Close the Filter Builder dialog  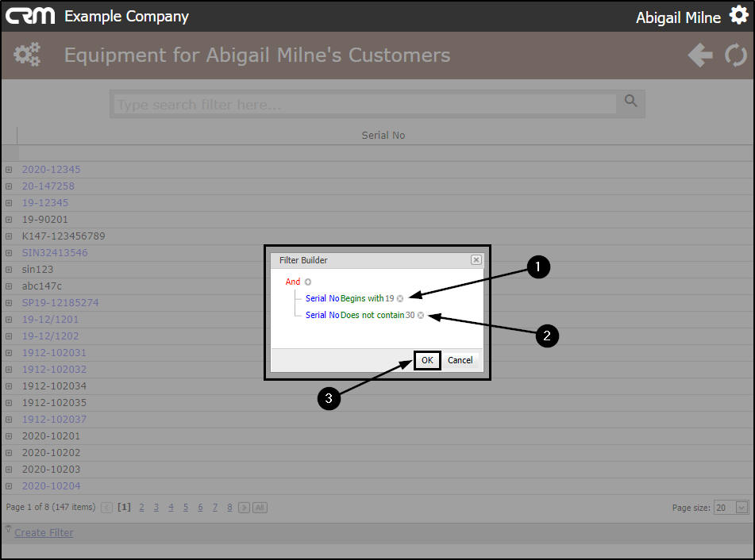pos(476,260)
